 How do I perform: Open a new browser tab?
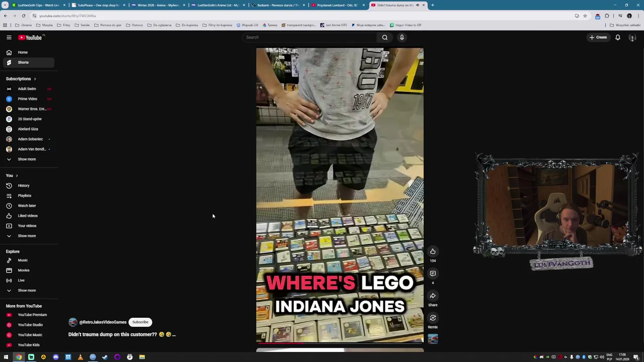click(433, 5)
